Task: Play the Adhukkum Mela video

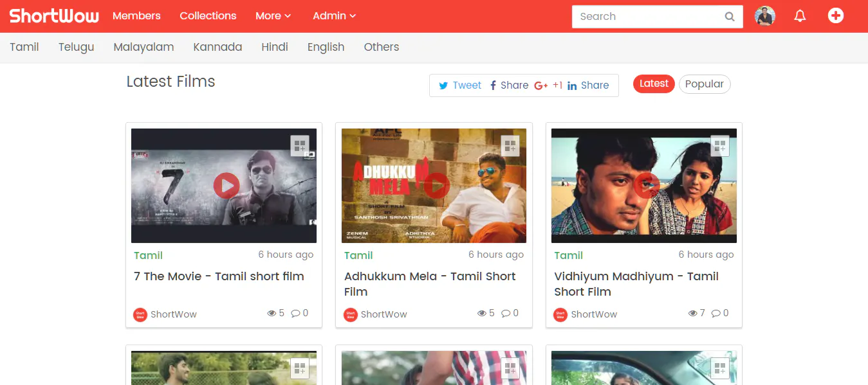Action: point(437,186)
